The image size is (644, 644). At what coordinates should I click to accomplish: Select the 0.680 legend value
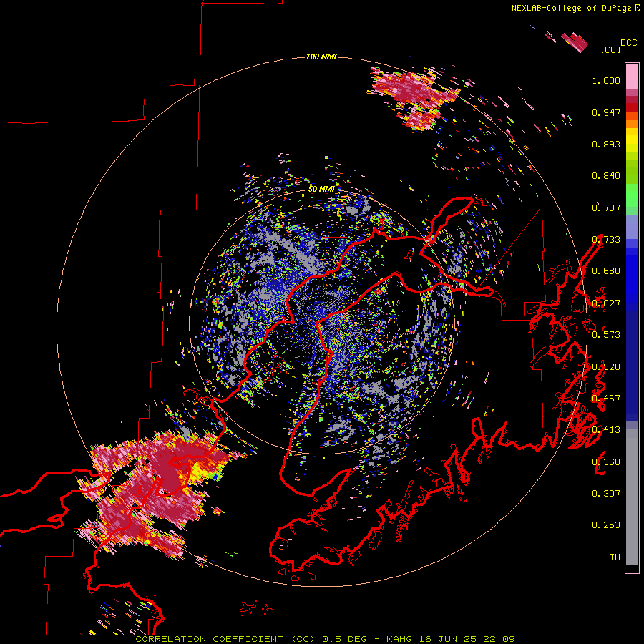[x=606, y=271]
